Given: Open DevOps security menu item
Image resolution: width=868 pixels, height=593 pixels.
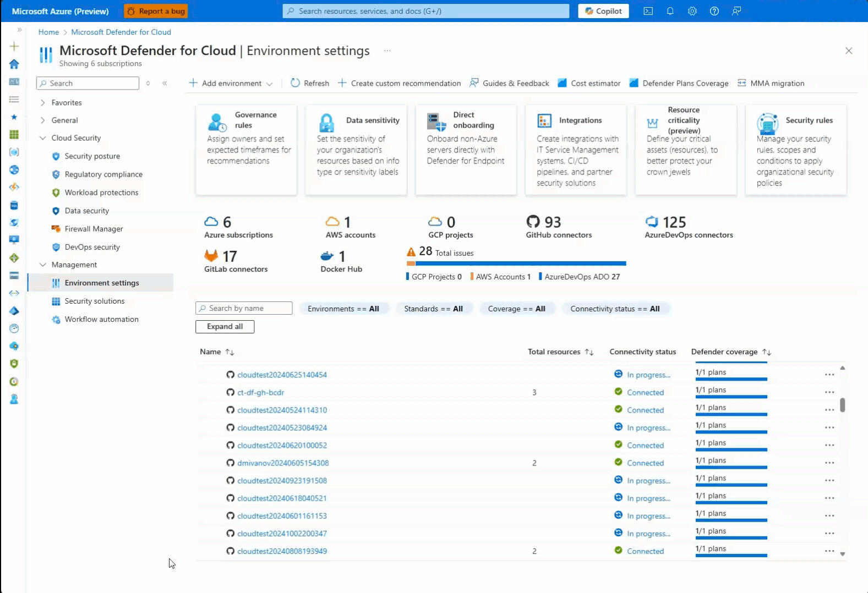Looking at the screenshot, I should [x=92, y=247].
